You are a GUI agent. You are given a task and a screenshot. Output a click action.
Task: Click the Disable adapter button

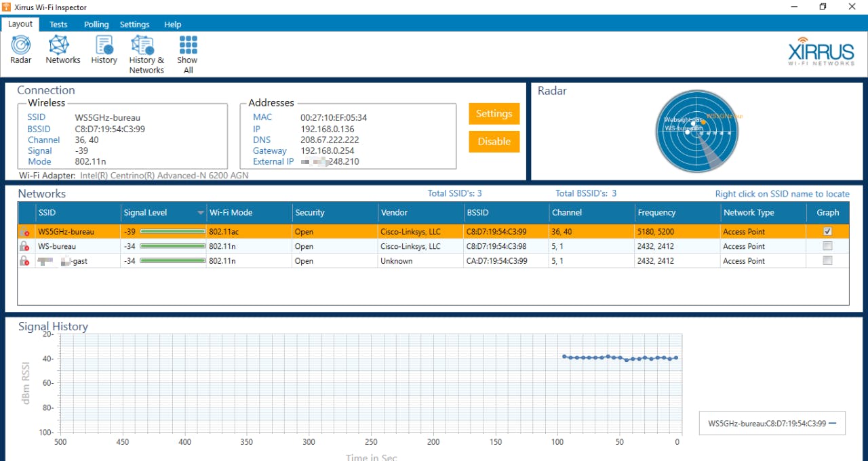[494, 142]
